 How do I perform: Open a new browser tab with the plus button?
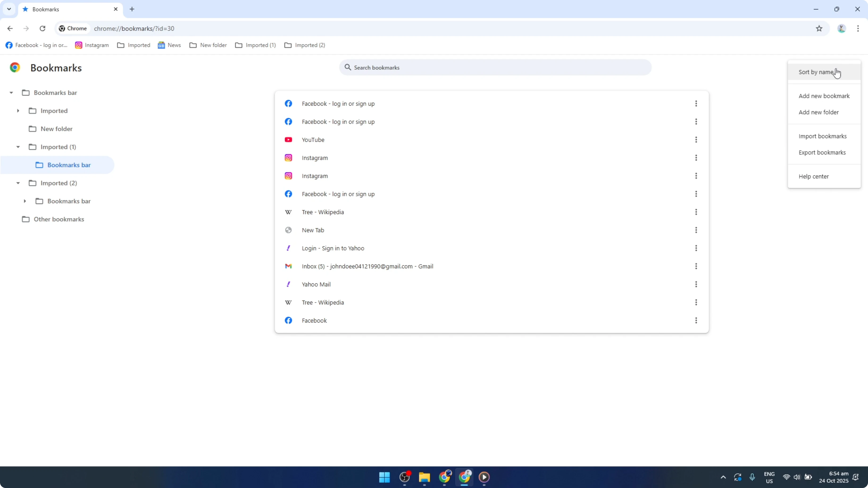coord(132,9)
